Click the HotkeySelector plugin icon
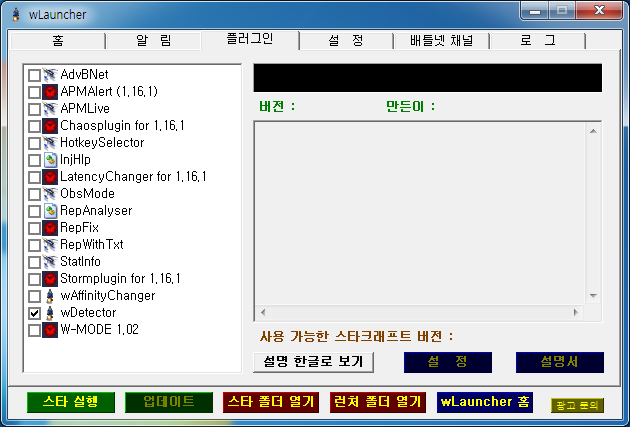 point(50,143)
